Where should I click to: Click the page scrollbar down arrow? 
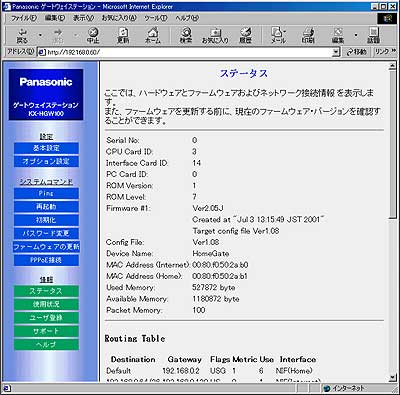pos(393,377)
